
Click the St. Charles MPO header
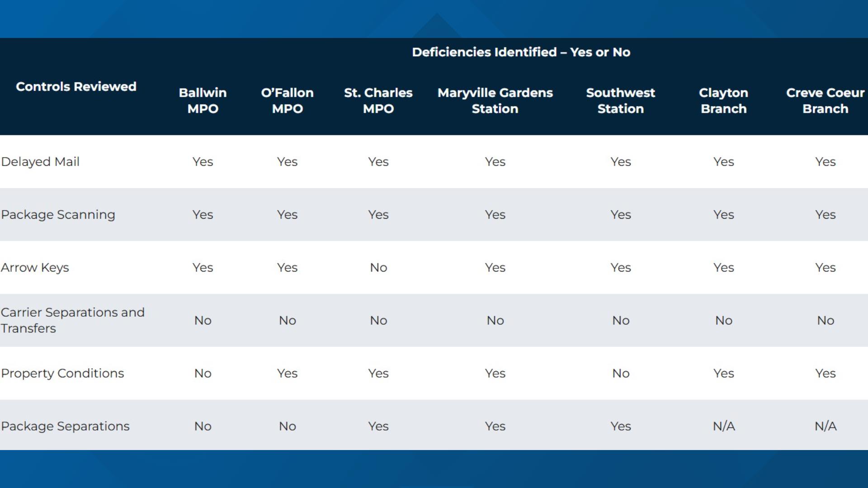(378, 101)
